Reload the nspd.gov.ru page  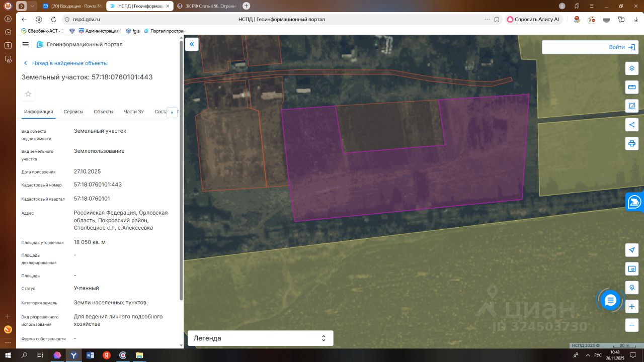pos(53,20)
